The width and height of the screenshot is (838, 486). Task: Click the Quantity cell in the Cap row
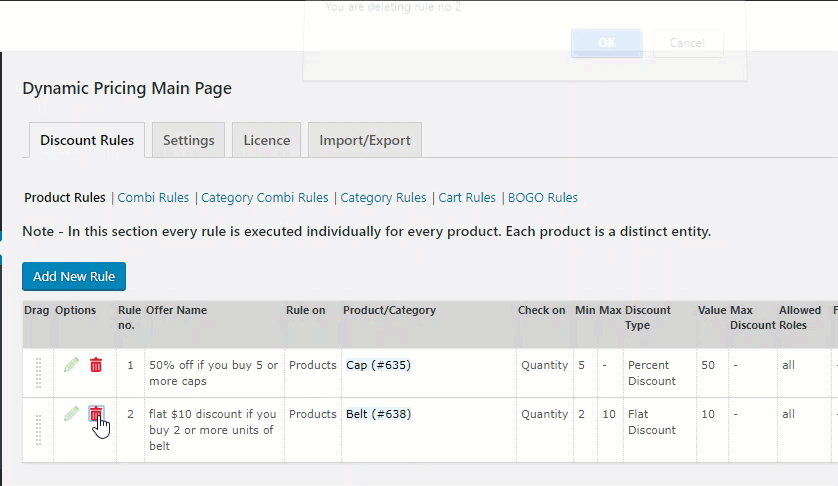[545, 365]
